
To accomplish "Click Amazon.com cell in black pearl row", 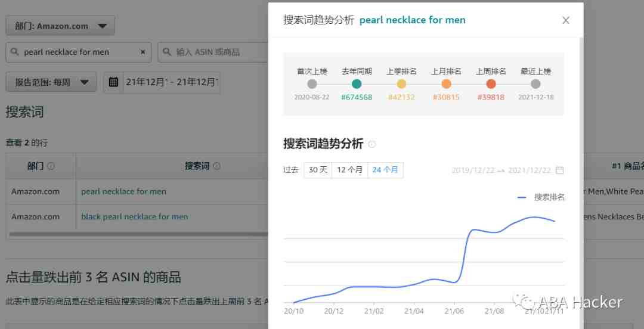I will (x=35, y=216).
